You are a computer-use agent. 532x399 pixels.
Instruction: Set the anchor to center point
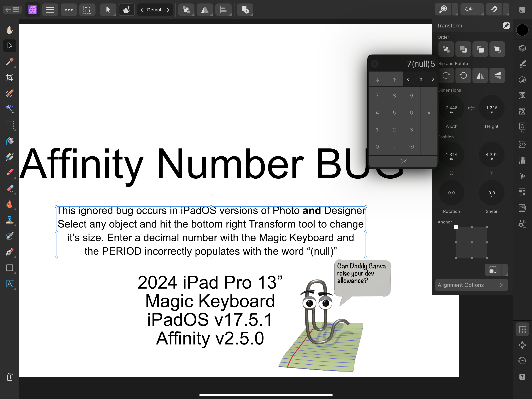click(471, 242)
